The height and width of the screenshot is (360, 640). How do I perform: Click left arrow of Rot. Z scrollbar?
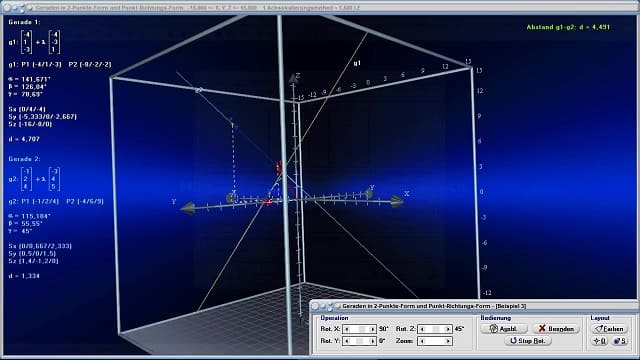click(422, 329)
